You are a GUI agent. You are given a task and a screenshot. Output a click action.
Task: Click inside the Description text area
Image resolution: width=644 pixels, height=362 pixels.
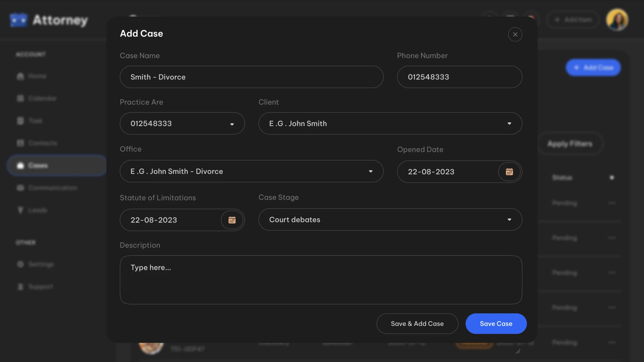coord(321,280)
